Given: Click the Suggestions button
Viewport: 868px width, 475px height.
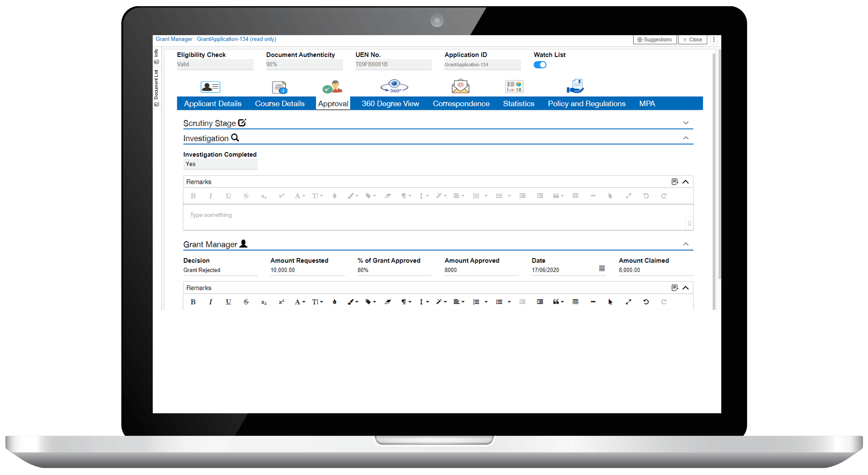Looking at the screenshot, I should (x=655, y=40).
